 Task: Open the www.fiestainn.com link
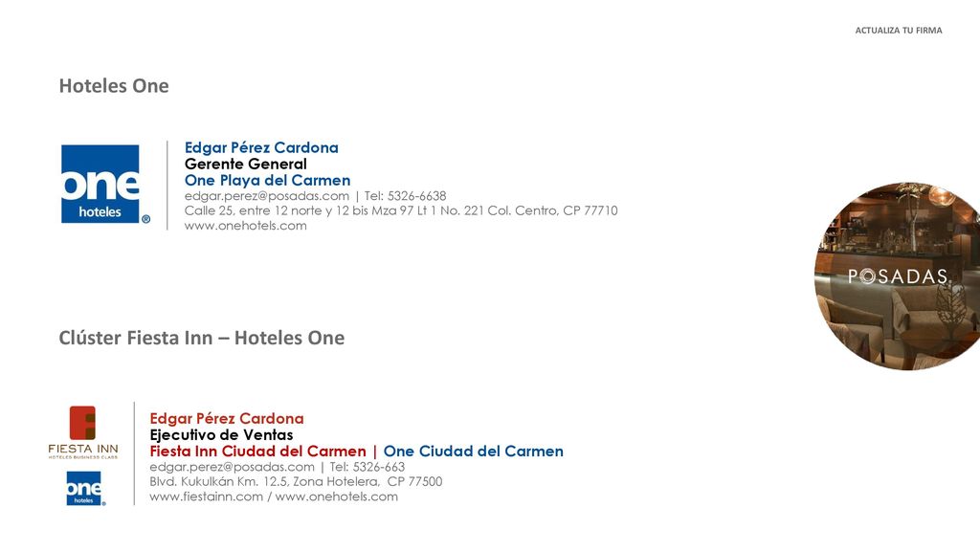point(207,496)
